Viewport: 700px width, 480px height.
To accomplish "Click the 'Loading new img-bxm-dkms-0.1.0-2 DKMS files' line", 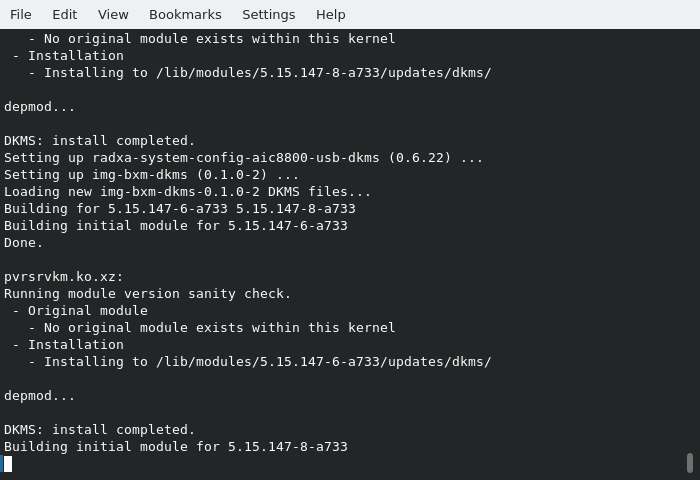I will [x=188, y=192].
